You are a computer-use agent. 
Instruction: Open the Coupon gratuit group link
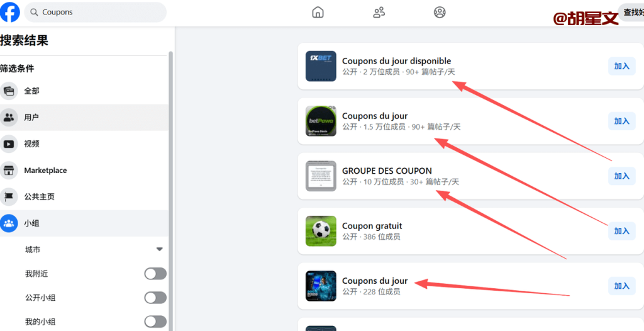372,226
